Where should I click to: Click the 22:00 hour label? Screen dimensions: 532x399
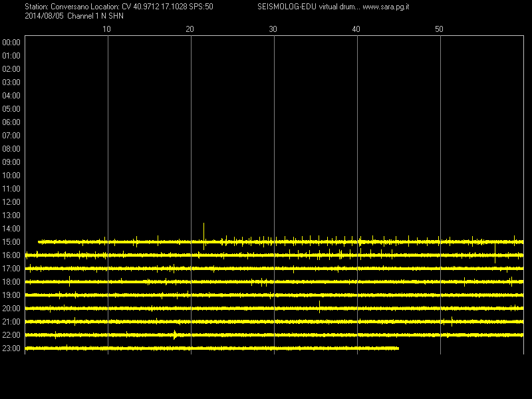[11, 335]
